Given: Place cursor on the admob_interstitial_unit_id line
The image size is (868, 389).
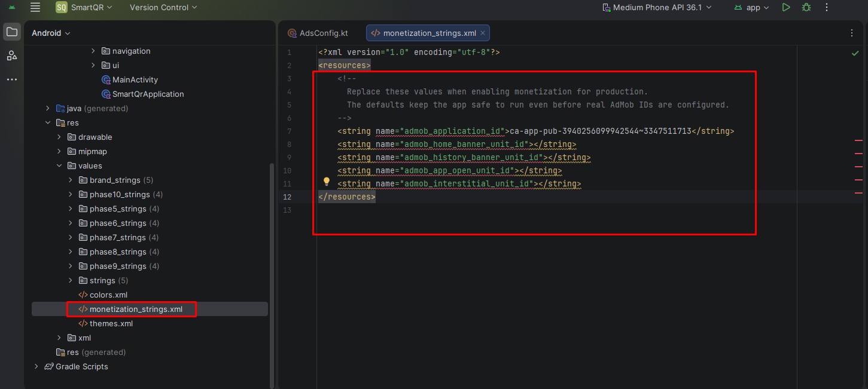Looking at the screenshot, I should pyautogui.click(x=459, y=183).
